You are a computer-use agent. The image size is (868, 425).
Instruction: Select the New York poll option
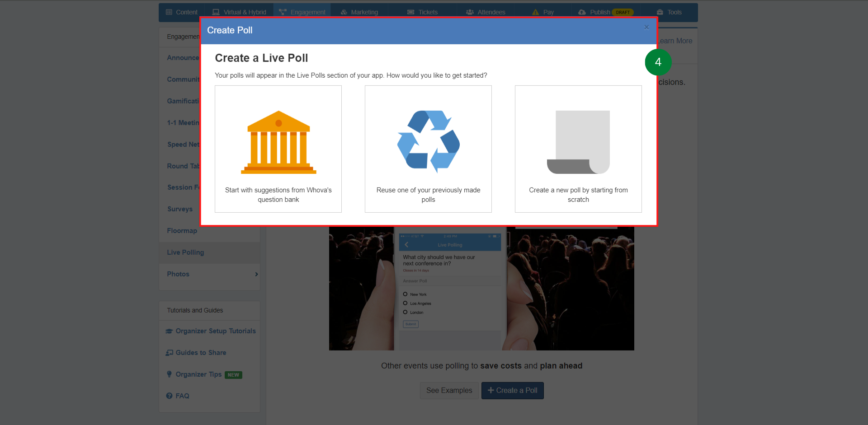click(406, 294)
